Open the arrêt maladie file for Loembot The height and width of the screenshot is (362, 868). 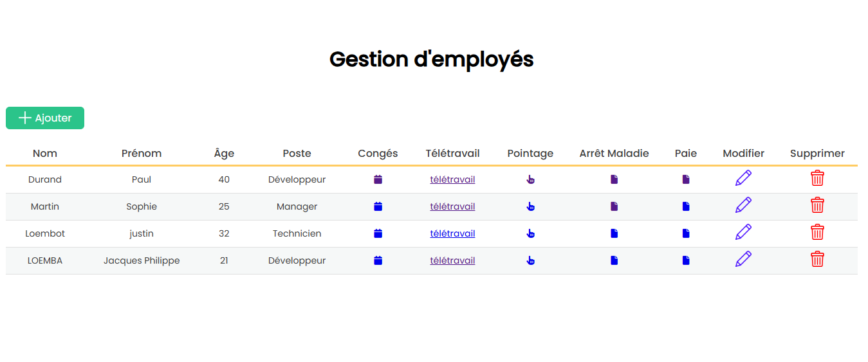click(x=614, y=233)
